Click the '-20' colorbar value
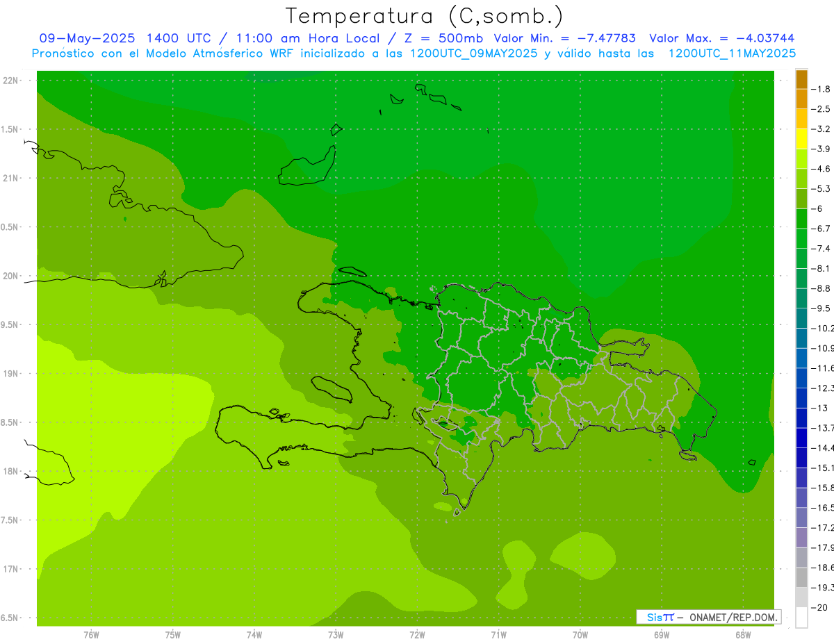The width and height of the screenshot is (834, 644). point(820,608)
